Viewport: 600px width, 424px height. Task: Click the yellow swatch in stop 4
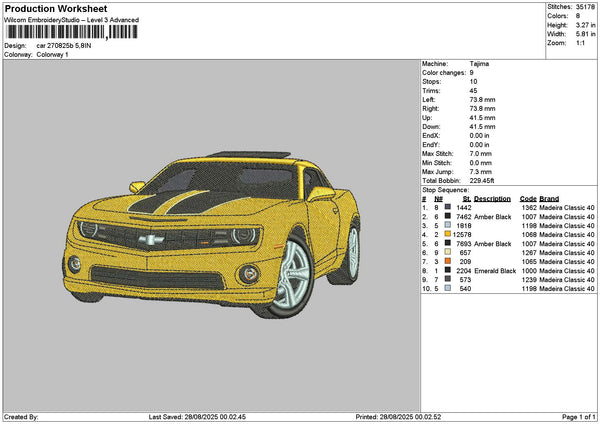pyautogui.click(x=447, y=234)
